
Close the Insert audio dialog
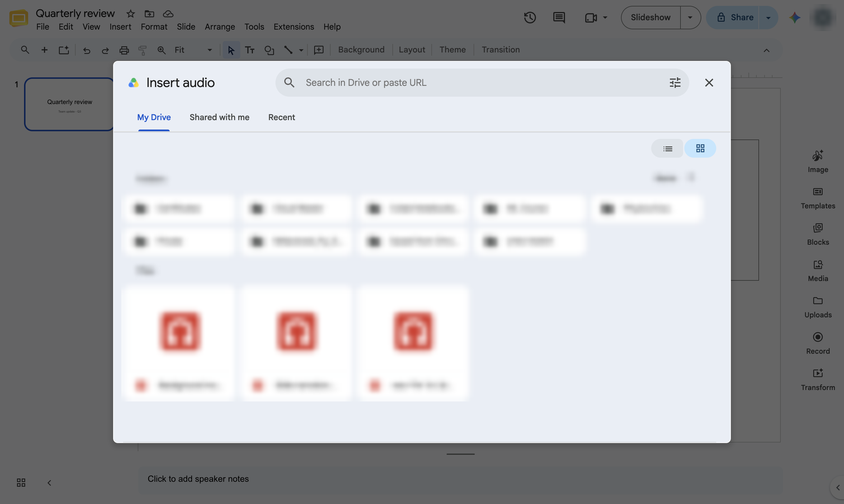pos(709,83)
